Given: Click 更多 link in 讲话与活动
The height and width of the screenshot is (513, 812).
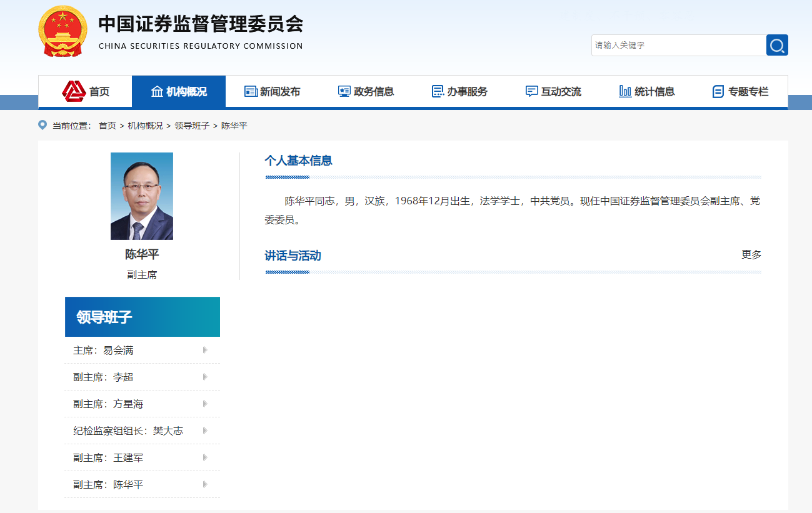Looking at the screenshot, I should pyautogui.click(x=751, y=255).
